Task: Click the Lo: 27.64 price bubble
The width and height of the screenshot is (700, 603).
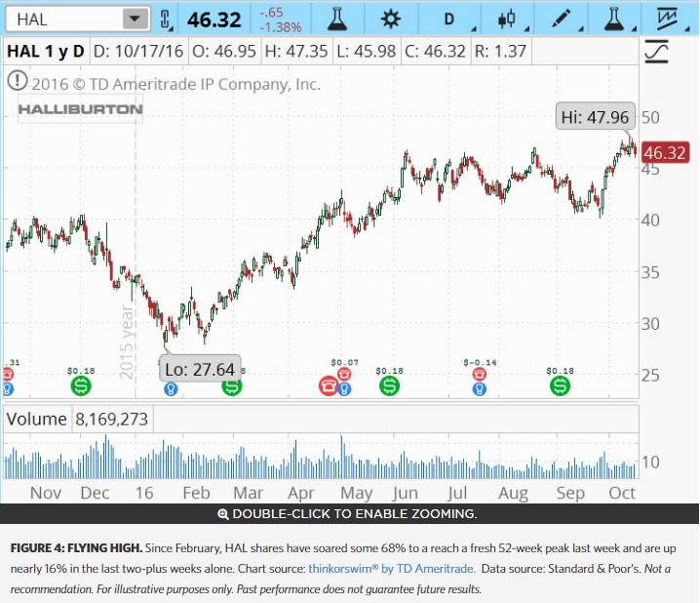Action: click(200, 369)
